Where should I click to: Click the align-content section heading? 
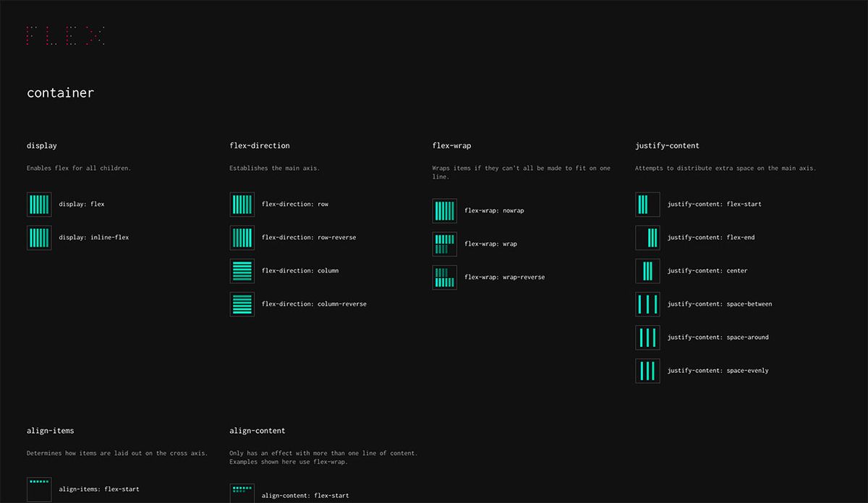pos(257,430)
